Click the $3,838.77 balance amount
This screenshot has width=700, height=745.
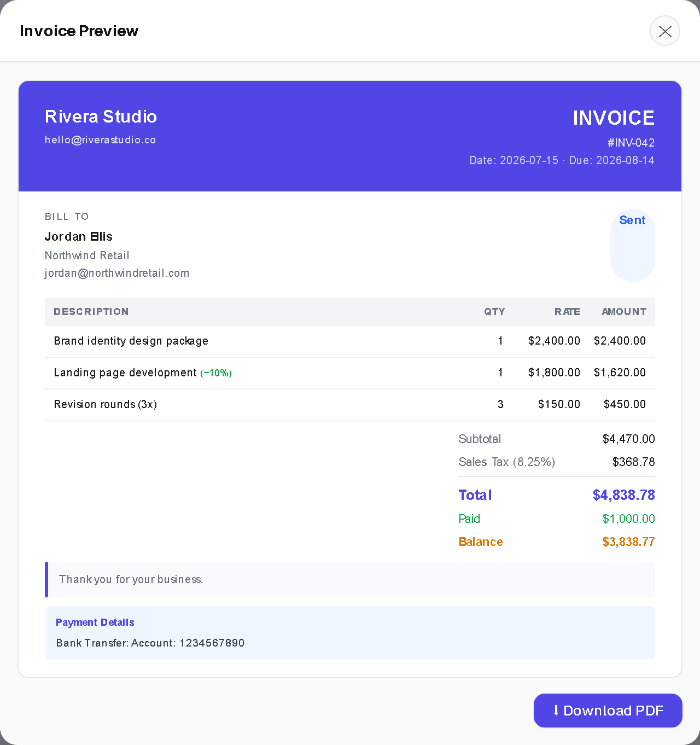[x=628, y=542]
